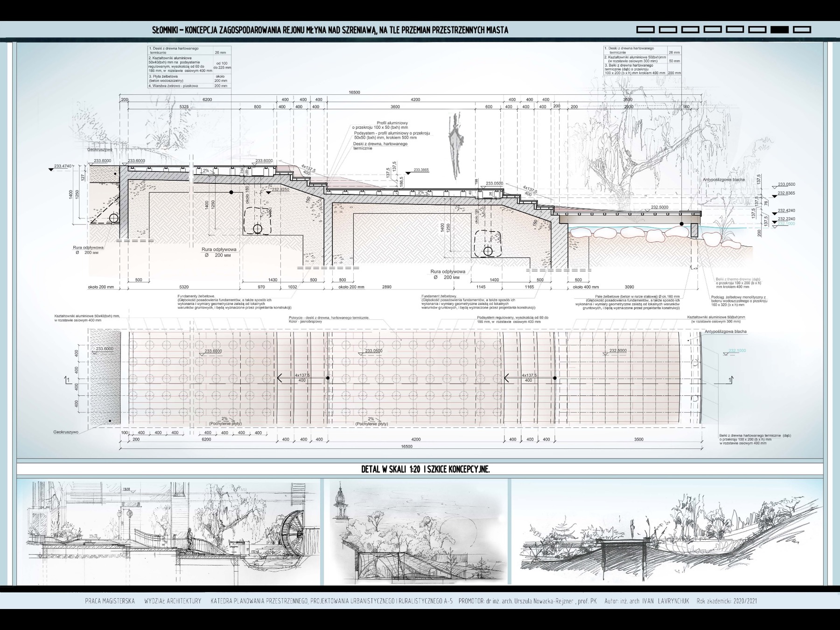Viewport: 840px width, 630px height.
Task: Select the first page indicator box
Action: (x=645, y=29)
